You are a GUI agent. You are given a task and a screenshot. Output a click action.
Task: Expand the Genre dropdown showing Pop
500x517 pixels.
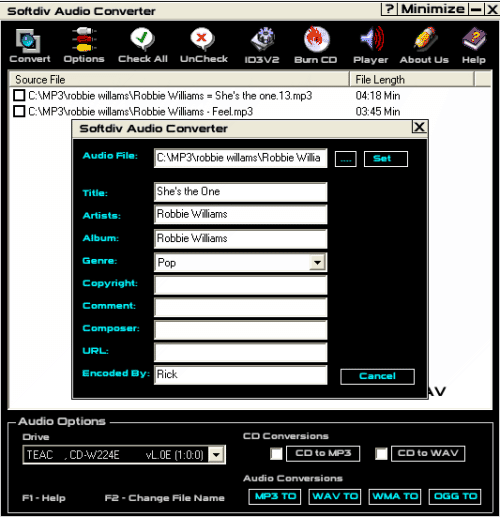tap(317, 262)
